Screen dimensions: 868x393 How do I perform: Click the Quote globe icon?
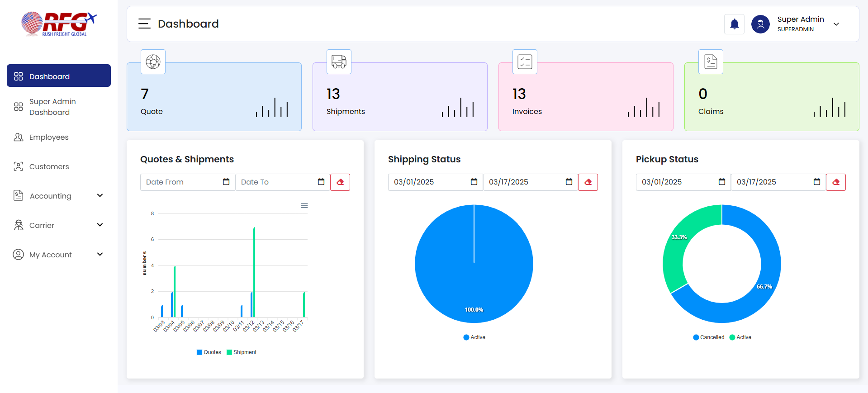153,62
